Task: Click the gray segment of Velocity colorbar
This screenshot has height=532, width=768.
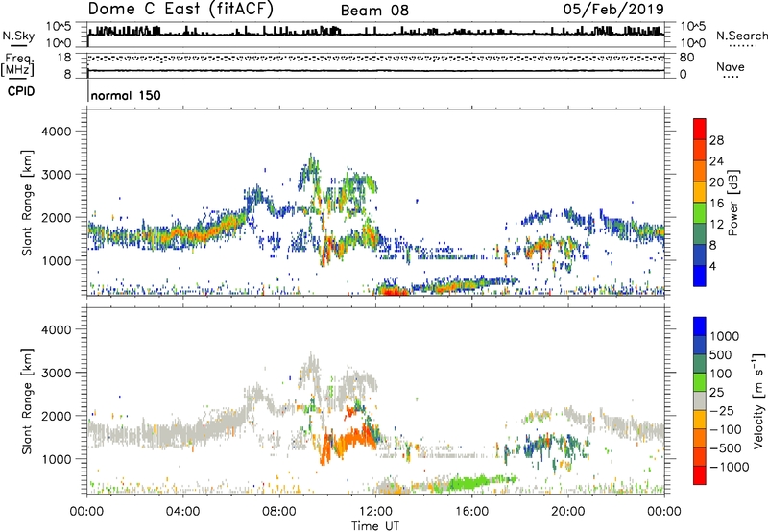Action: coord(700,400)
